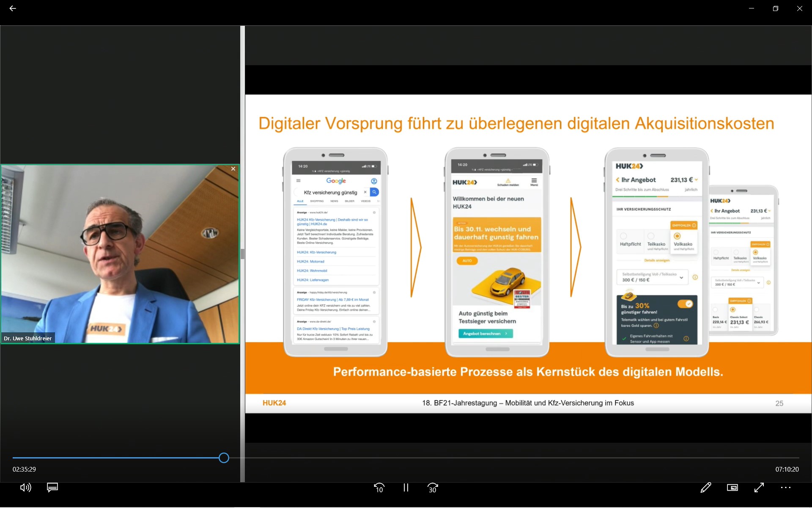
Task: Close Dr. Uwe Stuhldreier video tile
Action: pyautogui.click(x=233, y=169)
